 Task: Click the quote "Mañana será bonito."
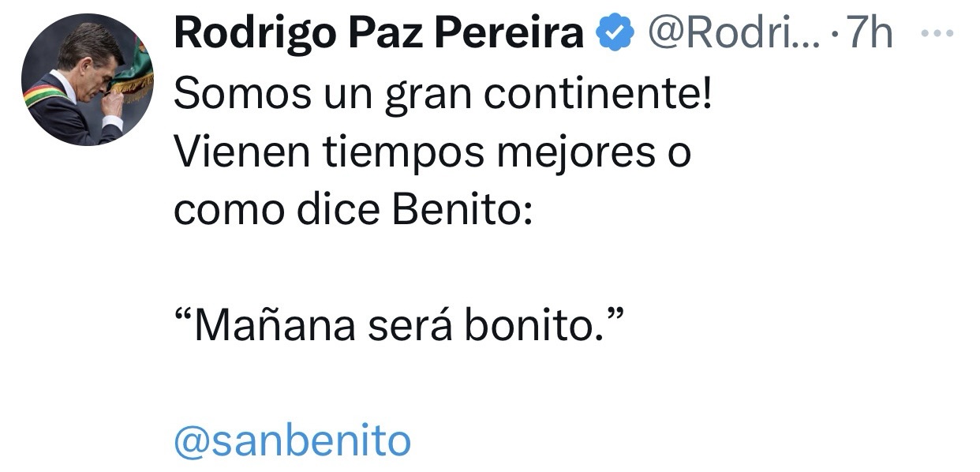coord(399,326)
